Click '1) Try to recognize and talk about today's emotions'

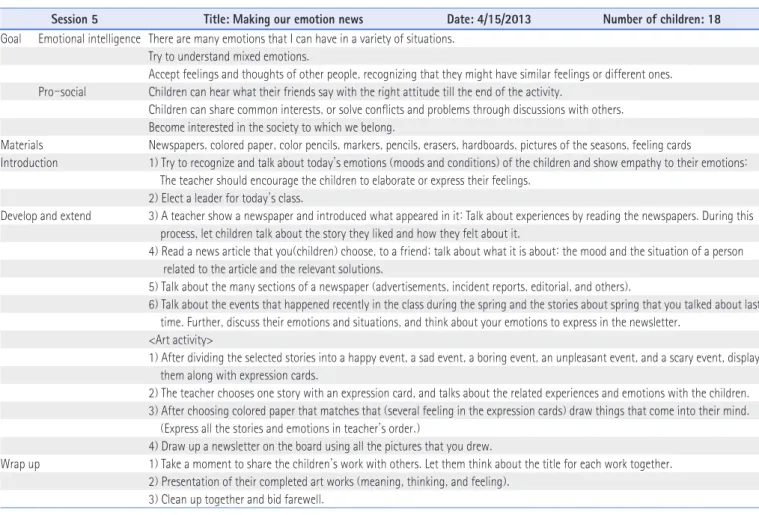click(x=448, y=163)
